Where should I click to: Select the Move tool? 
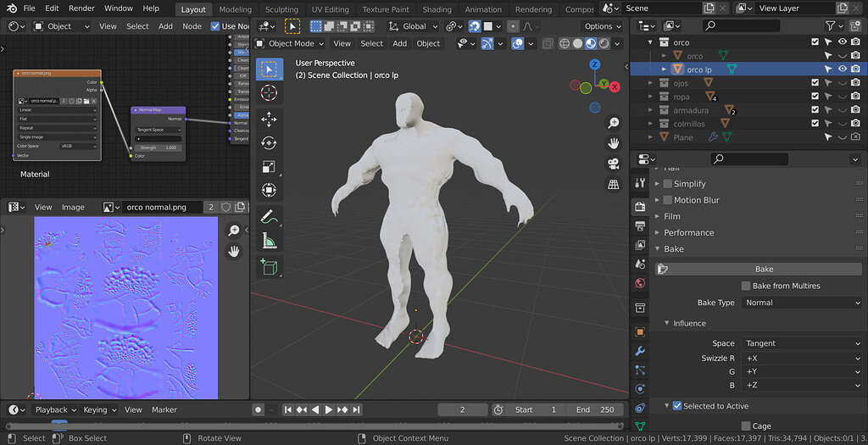[x=270, y=119]
